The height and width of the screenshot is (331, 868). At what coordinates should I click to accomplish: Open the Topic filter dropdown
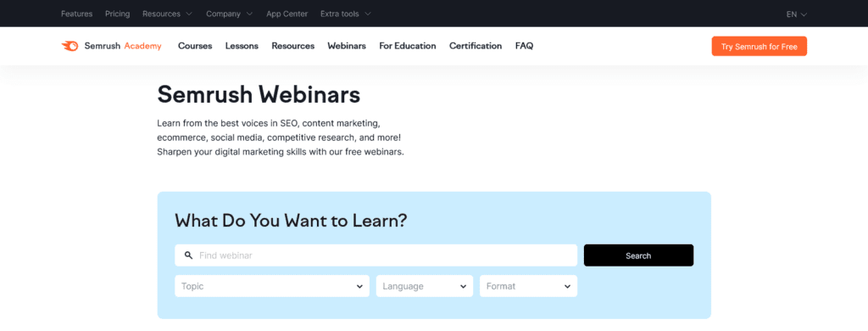272,286
